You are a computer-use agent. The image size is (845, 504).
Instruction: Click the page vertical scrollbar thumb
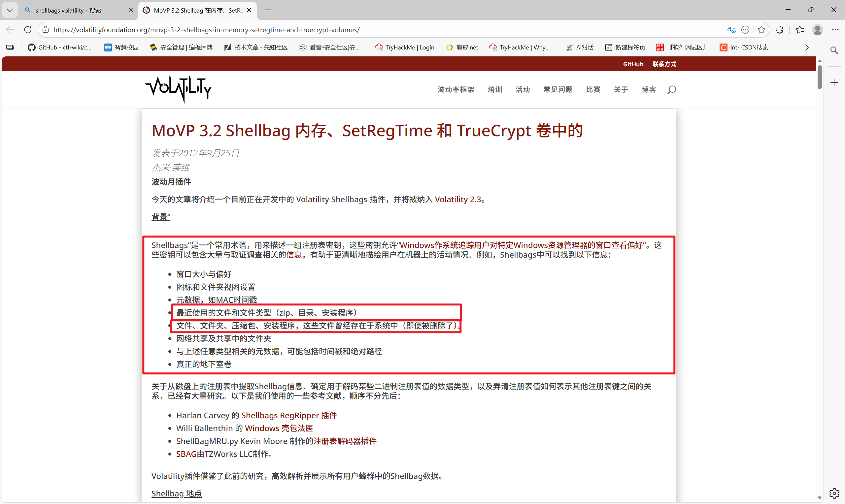(820, 77)
